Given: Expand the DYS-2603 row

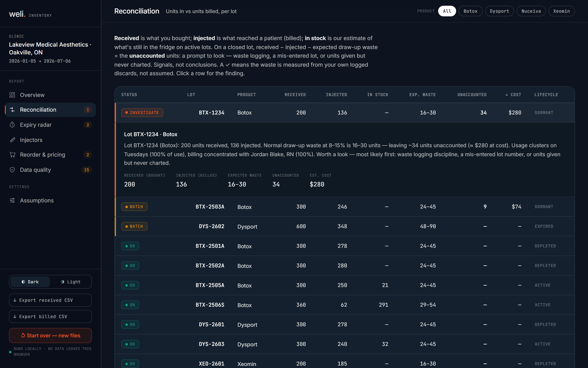Looking at the screenshot, I should [345, 344].
